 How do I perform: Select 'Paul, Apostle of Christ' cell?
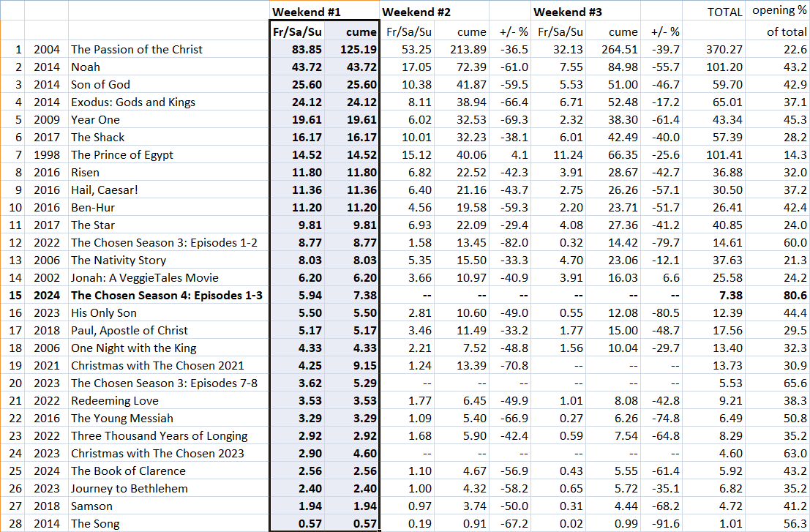coord(168,331)
